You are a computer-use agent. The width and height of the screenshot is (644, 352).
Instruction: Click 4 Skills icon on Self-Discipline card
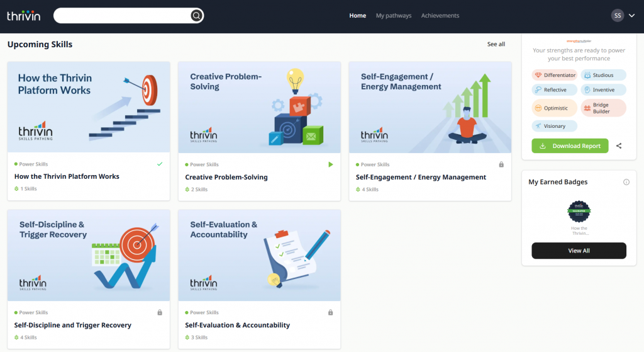coord(16,338)
